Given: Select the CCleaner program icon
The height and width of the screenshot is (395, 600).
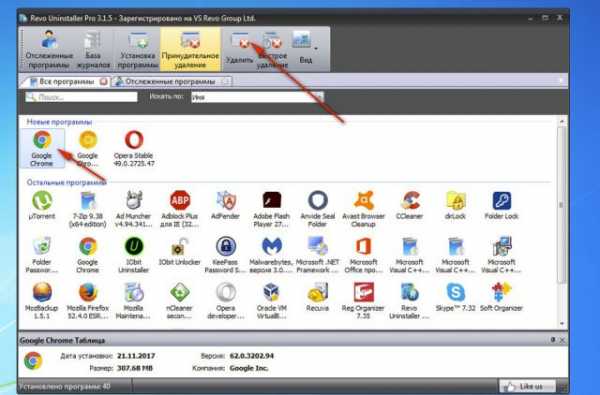Looking at the screenshot, I should click(409, 206).
